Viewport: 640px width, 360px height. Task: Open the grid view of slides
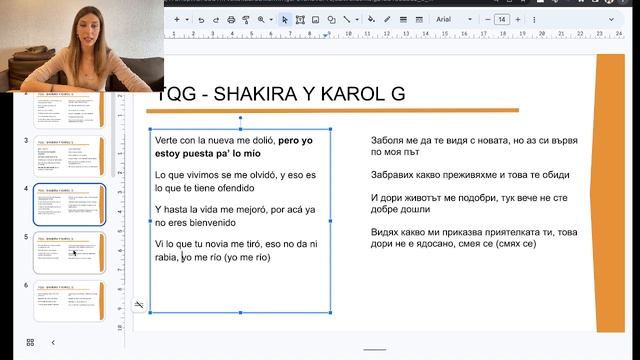30,342
